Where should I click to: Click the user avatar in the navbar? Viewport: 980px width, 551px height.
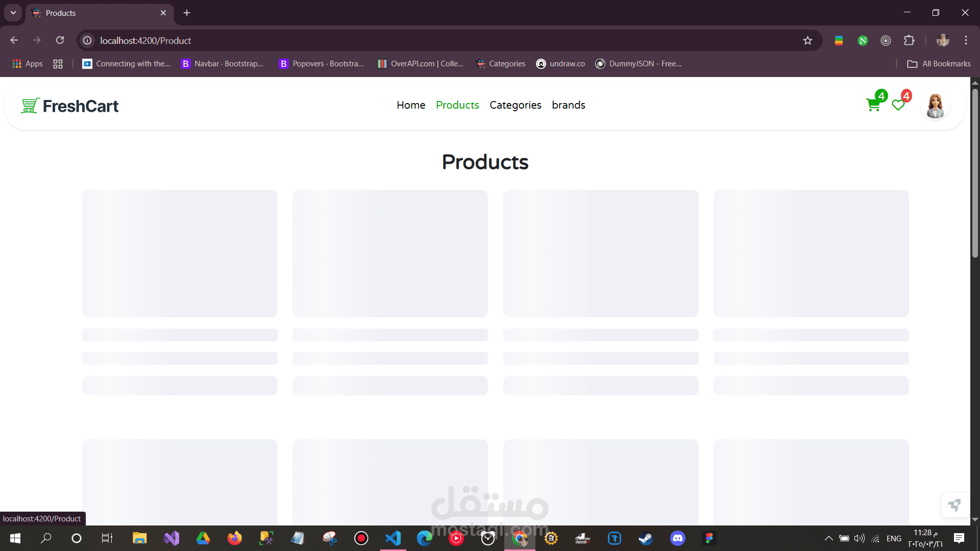click(x=935, y=106)
